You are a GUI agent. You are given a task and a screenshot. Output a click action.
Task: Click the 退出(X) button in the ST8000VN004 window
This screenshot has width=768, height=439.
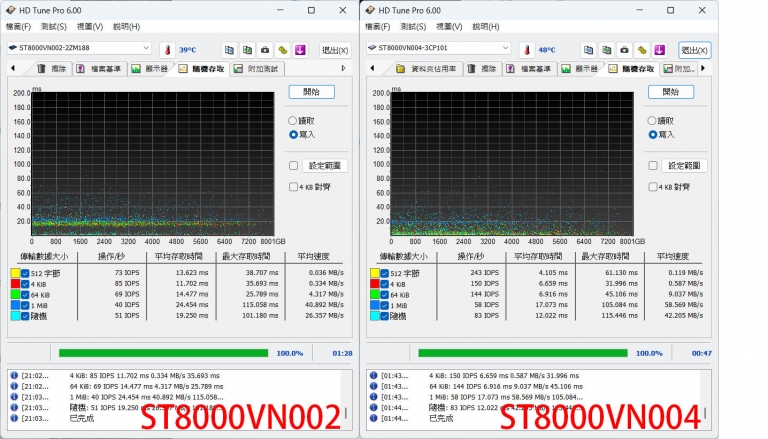(x=695, y=50)
